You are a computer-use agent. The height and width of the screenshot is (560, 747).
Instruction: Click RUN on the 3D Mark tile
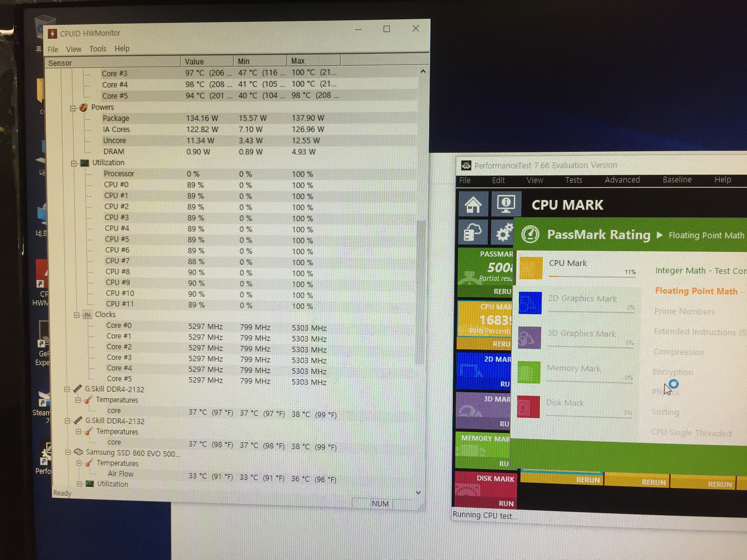pyautogui.click(x=504, y=424)
